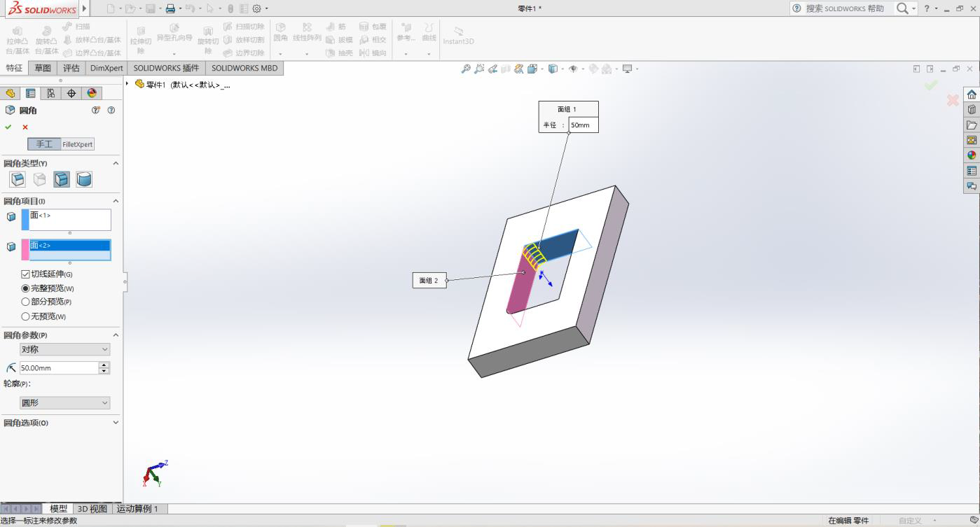This screenshot has height=527, width=980.
Task: Click the Zoom to Area icon
Action: click(x=479, y=69)
